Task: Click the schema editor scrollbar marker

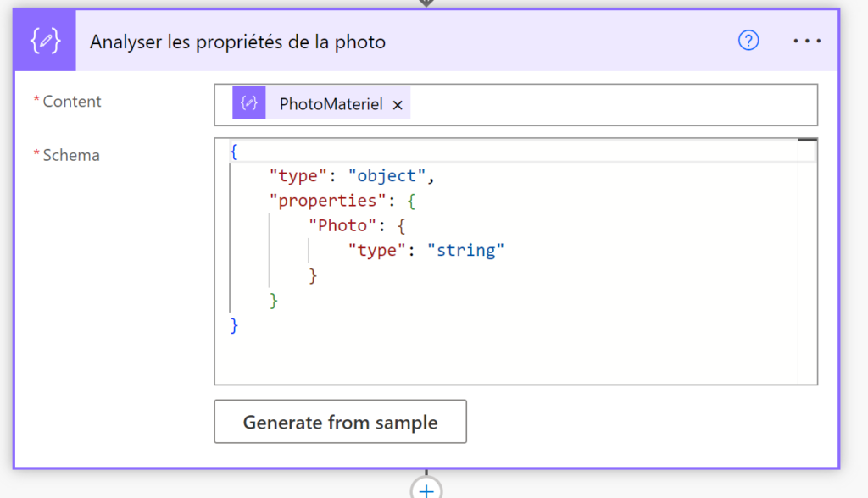Action: pos(808,141)
